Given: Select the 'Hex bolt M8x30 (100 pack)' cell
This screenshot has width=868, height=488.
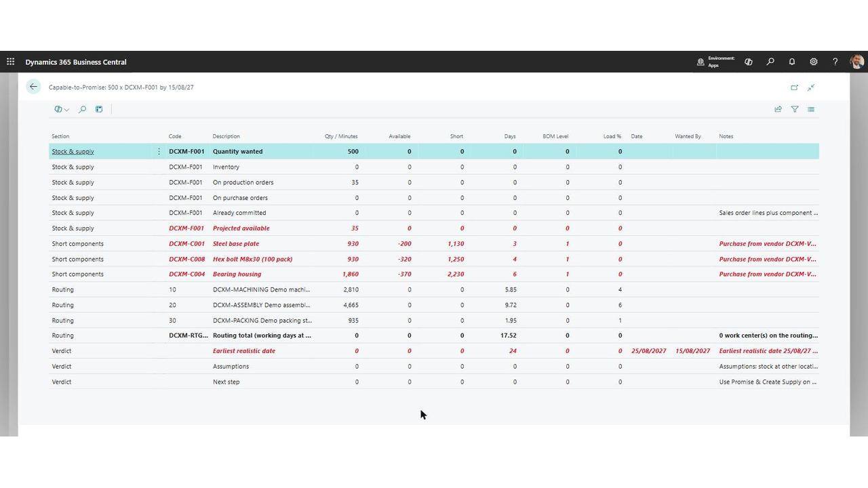Looking at the screenshot, I should tap(252, 259).
